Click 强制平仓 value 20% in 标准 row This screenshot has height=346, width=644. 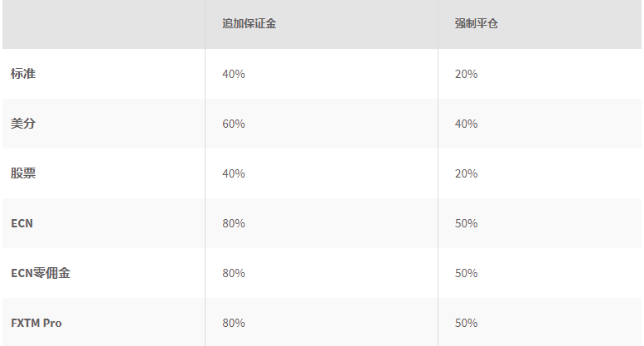click(x=467, y=74)
